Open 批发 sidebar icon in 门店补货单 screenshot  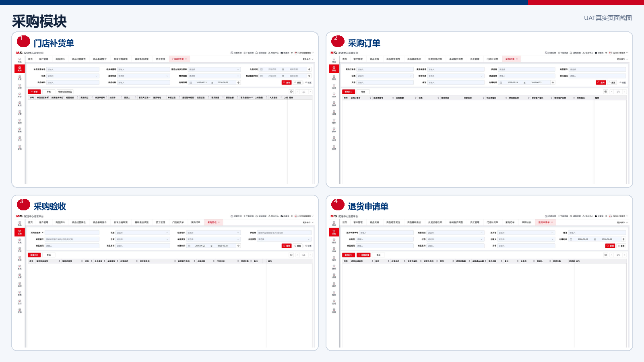coord(19,78)
